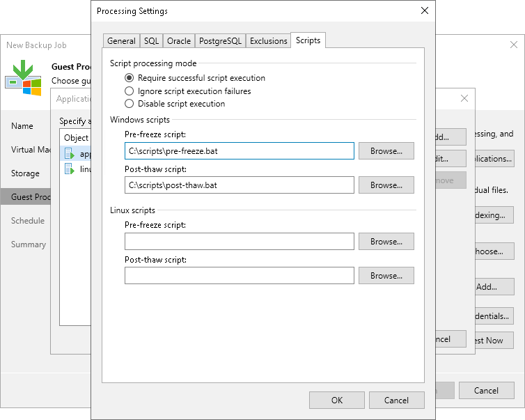Click the Windows post-thaw script path field
525x420 pixels.
(240, 185)
